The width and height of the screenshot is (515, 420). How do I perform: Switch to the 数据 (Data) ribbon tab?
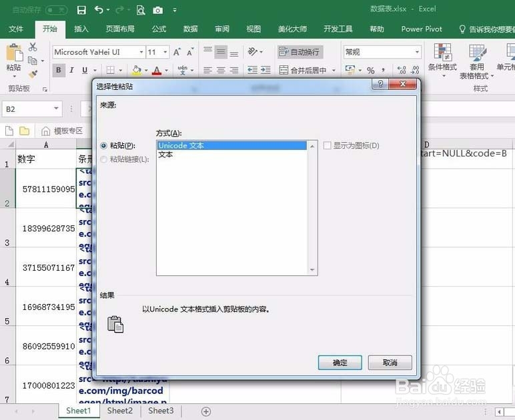tap(191, 29)
